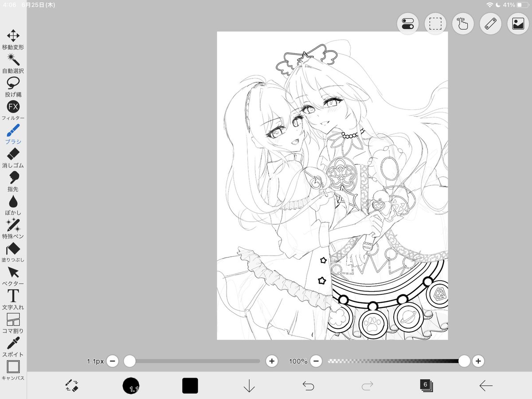The image size is (532, 399).
Task: Select the 指先 smudge tool
Action: point(13,182)
